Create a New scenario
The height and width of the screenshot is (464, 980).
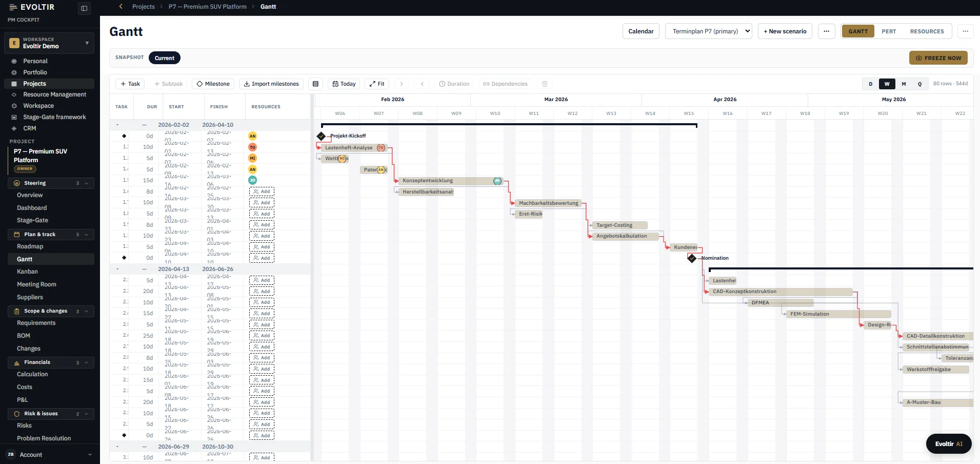[785, 31]
